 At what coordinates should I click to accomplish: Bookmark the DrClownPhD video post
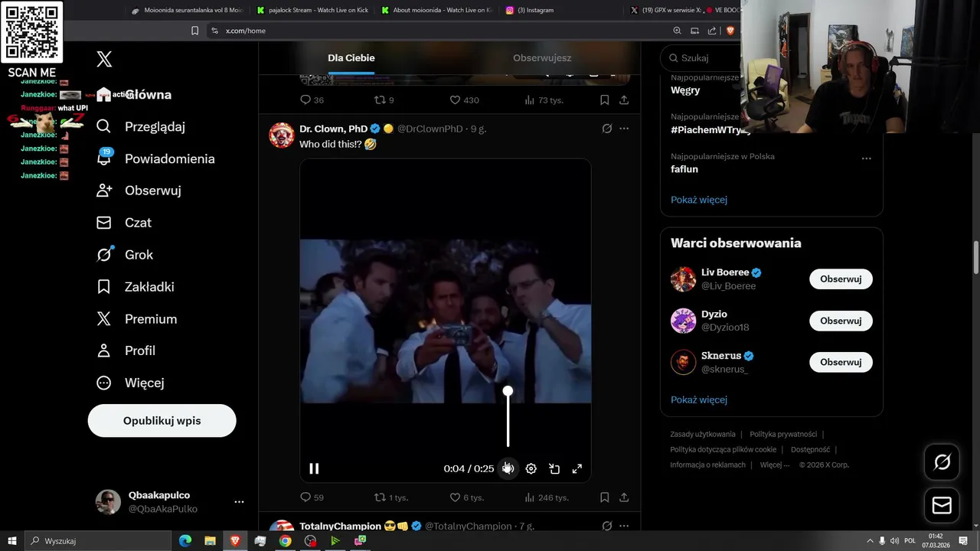[604, 497]
